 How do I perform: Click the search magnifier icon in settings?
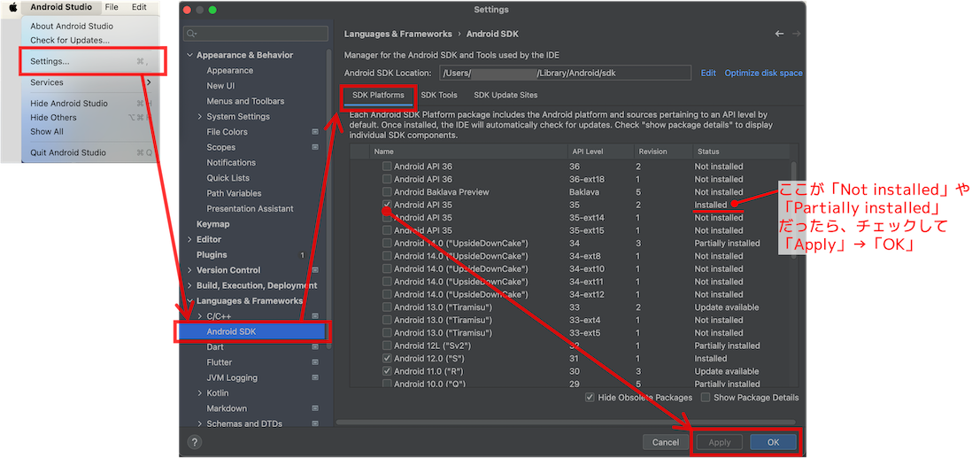pos(192,34)
